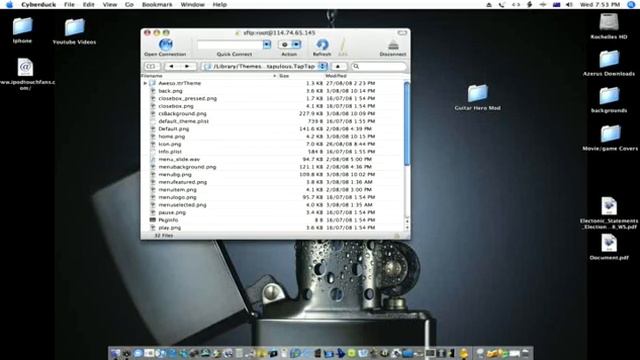Image resolution: width=640 pixels, height=360 pixels.
Task: Open the Action gear dropdown
Action: pos(289,44)
